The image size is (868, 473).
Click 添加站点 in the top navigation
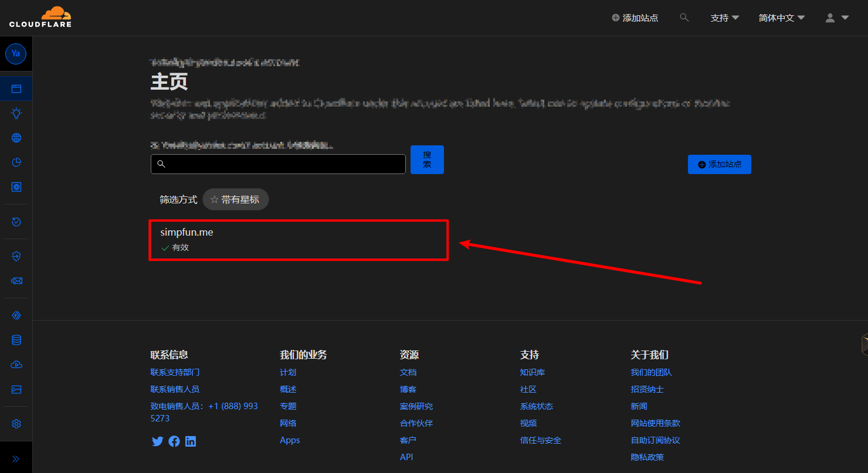click(x=635, y=18)
